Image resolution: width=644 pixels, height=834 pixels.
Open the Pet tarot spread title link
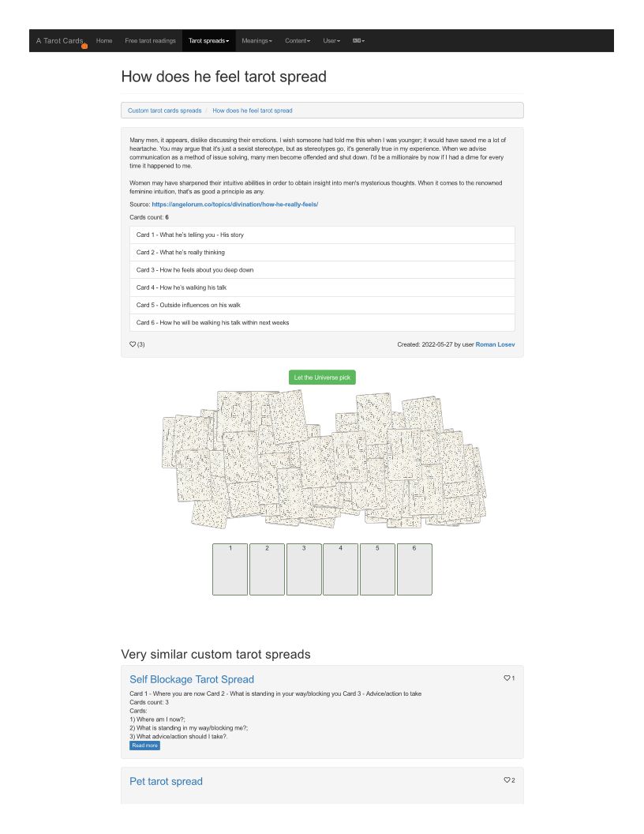coord(166,781)
